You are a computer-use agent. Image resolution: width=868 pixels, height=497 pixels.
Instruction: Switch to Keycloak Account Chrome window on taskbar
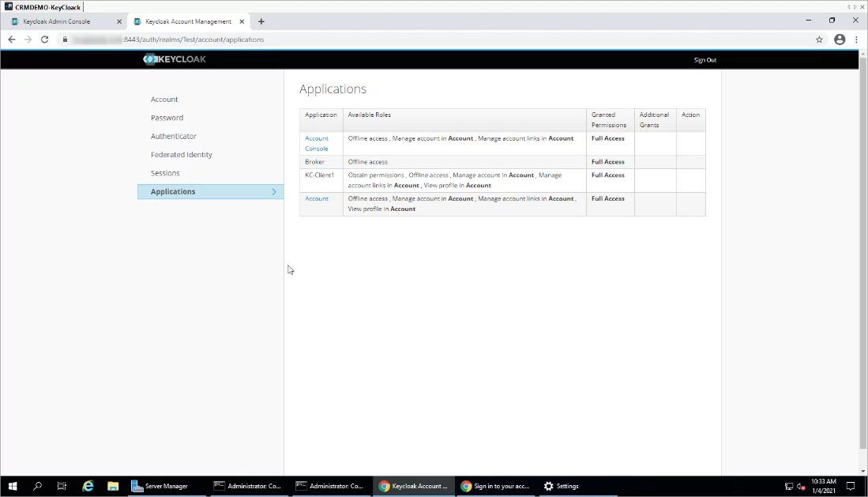[414, 486]
